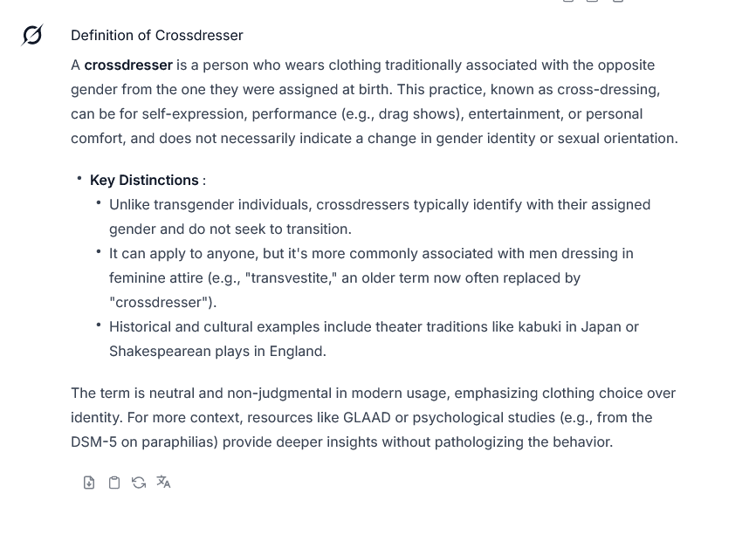Click the download response icon

(x=89, y=483)
